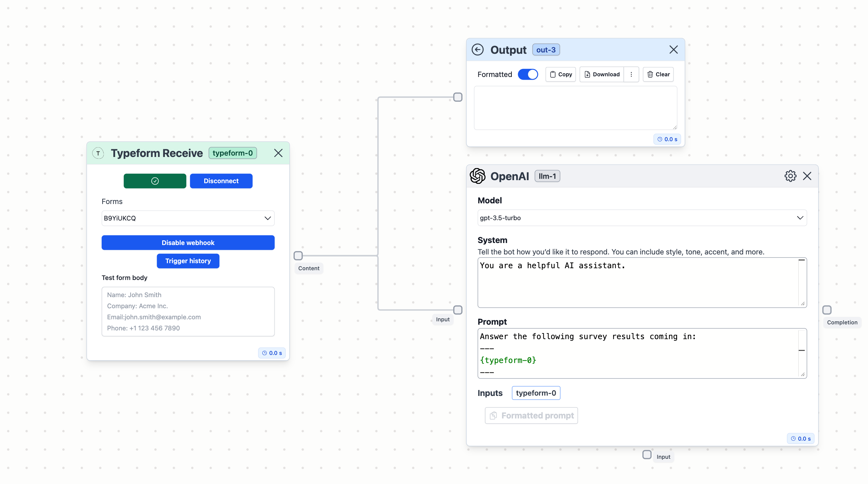
Task: Close the OpenAI node
Action: pyautogui.click(x=807, y=176)
